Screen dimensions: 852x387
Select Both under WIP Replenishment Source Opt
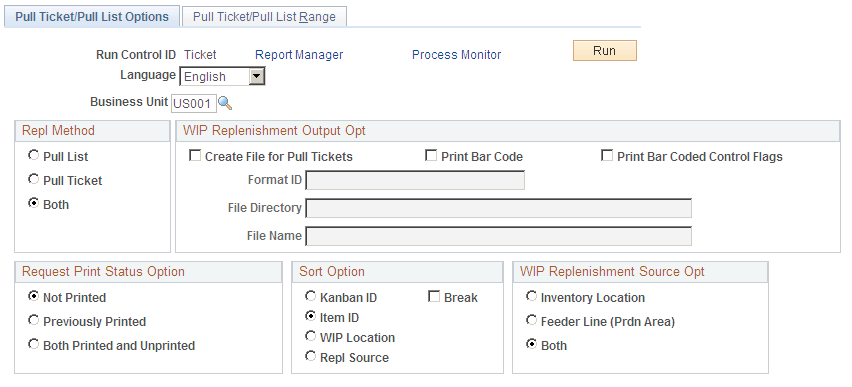click(531, 344)
